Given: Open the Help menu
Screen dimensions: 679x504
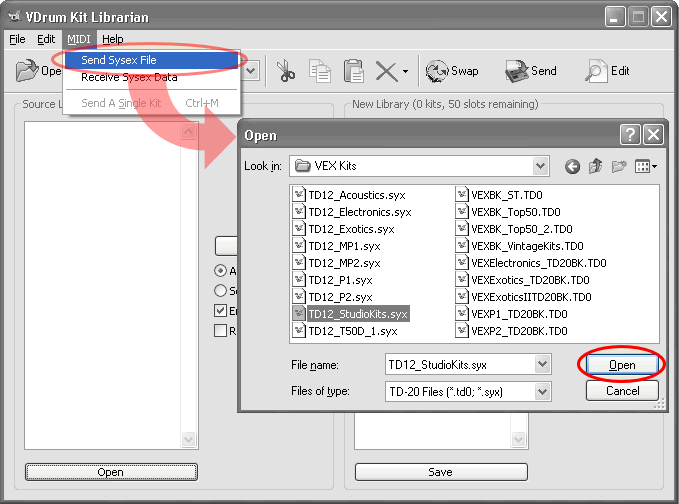Looking at the screenshot, I should tap(112, 39).
